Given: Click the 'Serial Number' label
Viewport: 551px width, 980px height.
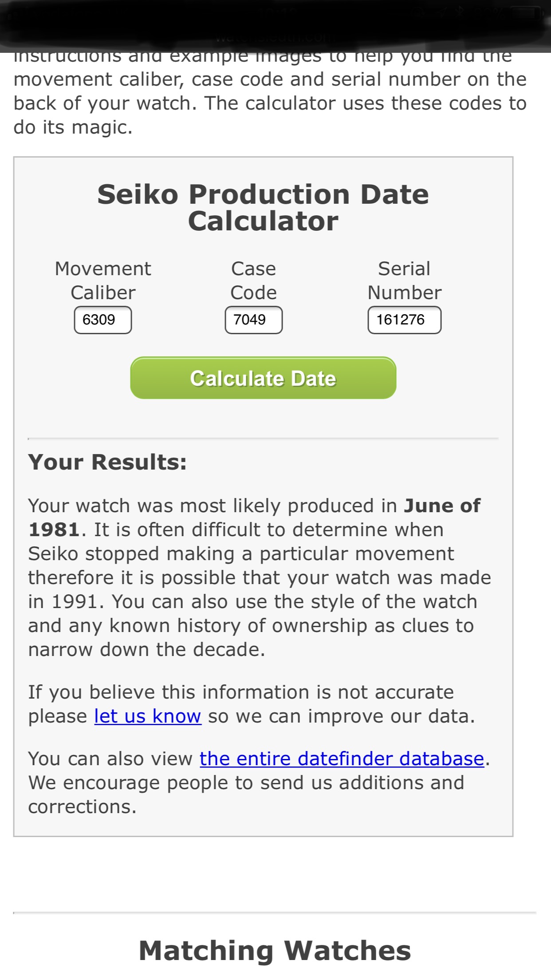Looking at the screenshot, I should point(404,281).
